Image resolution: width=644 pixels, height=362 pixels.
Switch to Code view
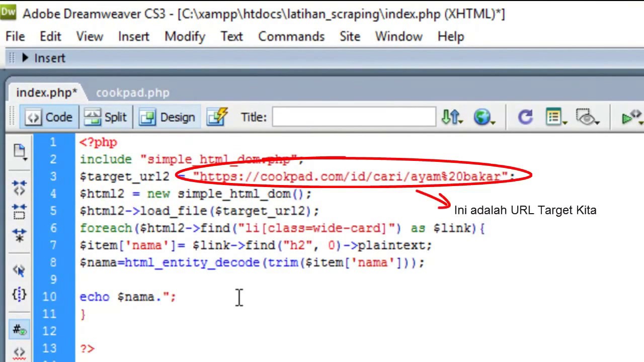pyautogui.click(x=49, y=117)
